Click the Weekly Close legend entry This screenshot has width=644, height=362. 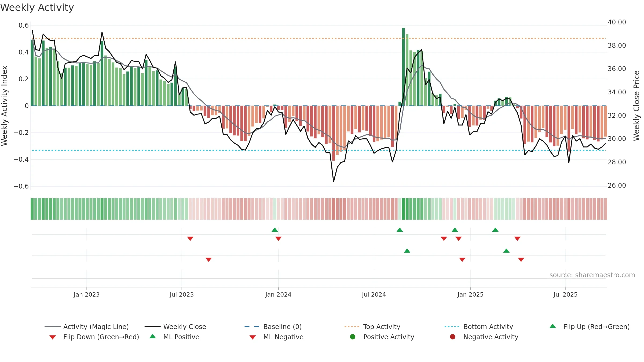[x=175, y=327]
